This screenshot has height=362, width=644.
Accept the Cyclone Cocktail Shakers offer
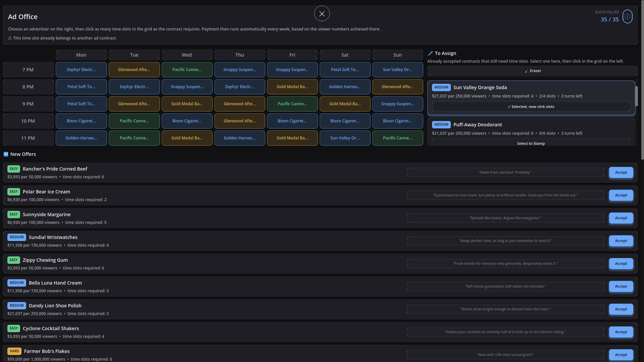(x=621, y=332)
